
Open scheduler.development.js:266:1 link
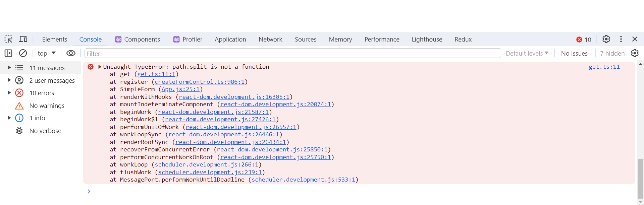pos(207,164)
